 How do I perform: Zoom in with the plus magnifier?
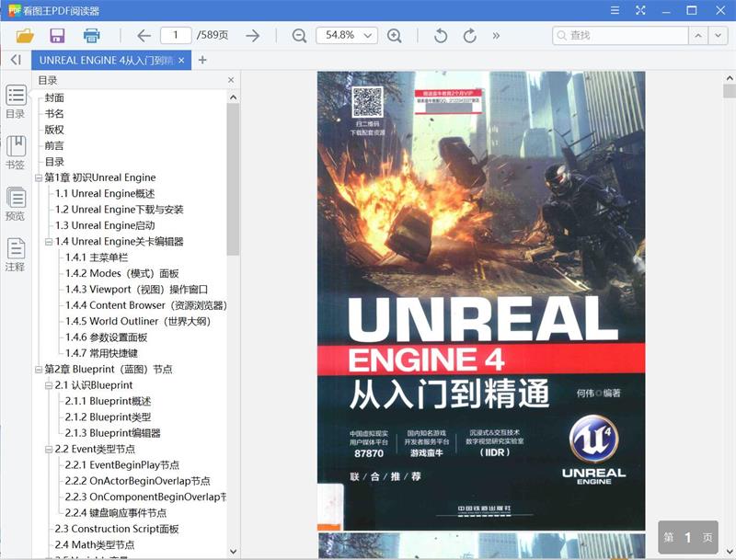pyautogui.click(x=395, y=36)
